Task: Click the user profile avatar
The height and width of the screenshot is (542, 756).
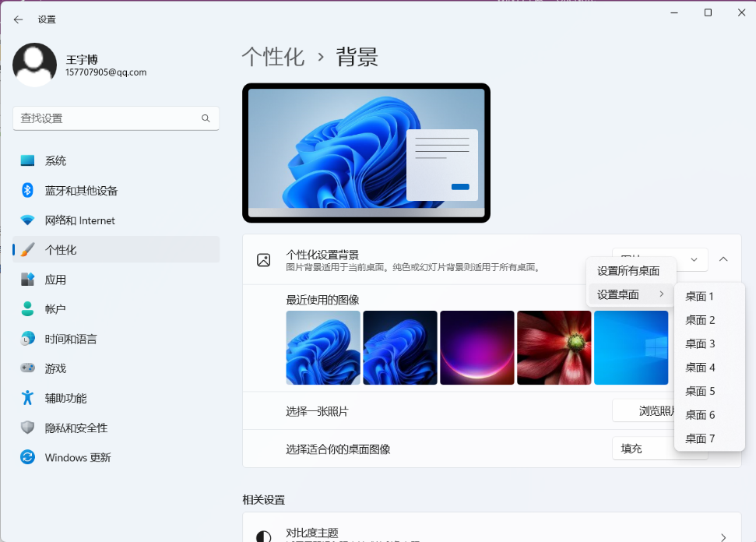Action: tap(35, 65)
